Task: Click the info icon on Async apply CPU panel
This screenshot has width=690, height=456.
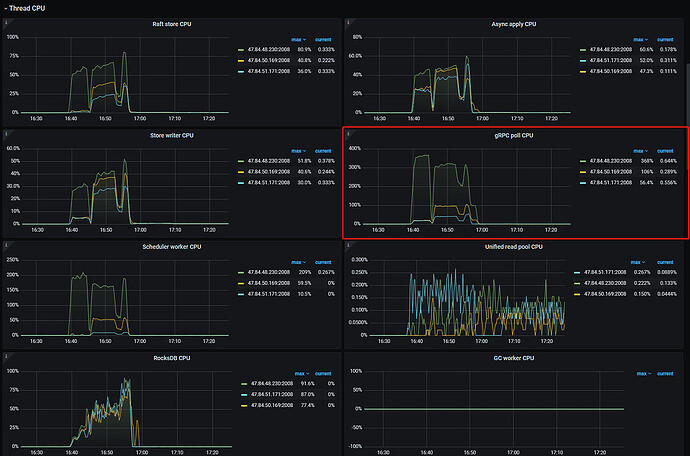Action: pos(348,22)
